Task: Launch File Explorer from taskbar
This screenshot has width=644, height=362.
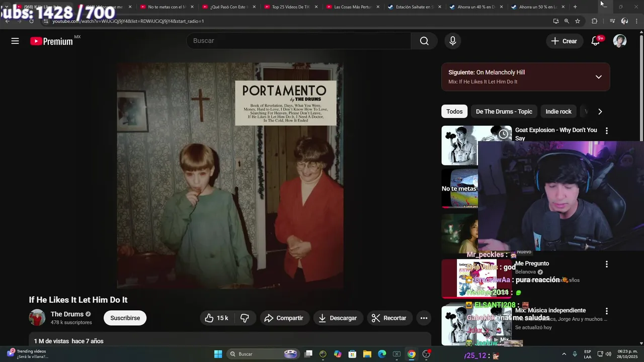Action: [x=367, y=354]
